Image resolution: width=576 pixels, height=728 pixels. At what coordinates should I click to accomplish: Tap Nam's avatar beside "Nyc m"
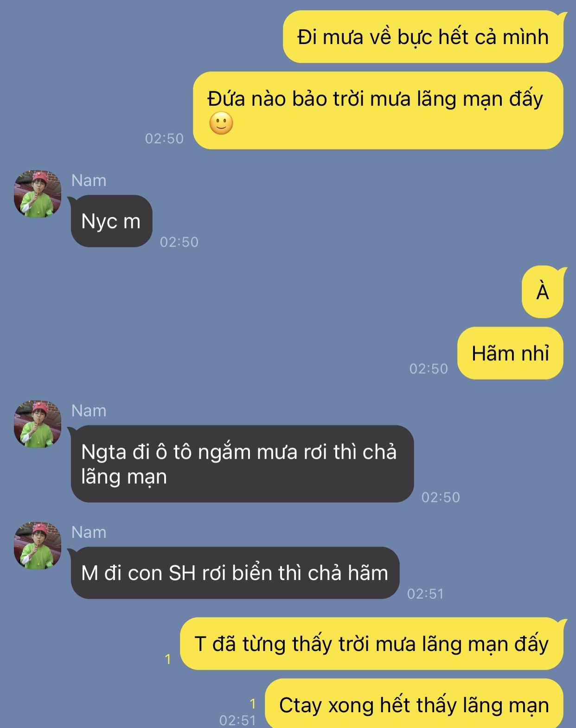(x=38, y=194)
